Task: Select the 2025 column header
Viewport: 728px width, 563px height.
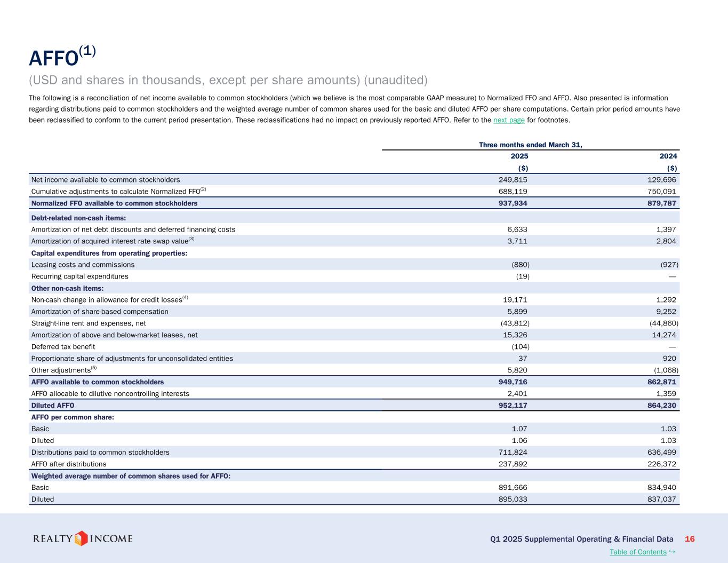Action: (519, 156)
